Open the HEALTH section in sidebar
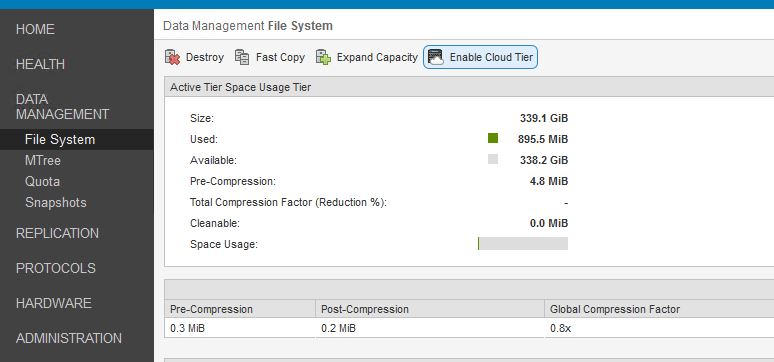This screenshot has height=362, width=774. 40,64
